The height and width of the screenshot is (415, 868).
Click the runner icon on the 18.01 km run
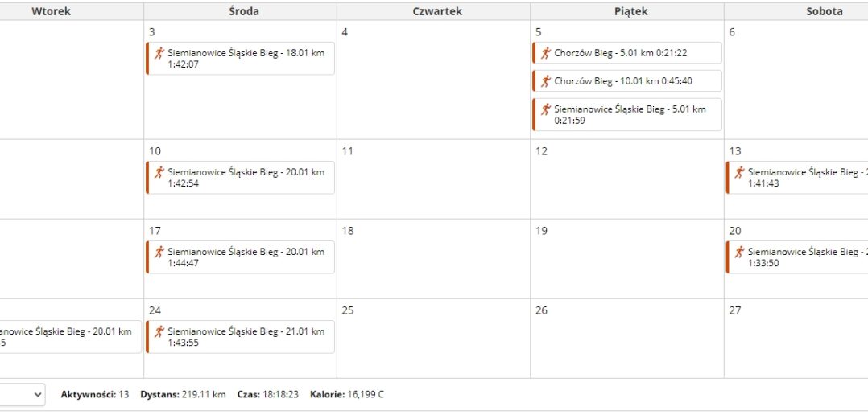pos(159,53)
